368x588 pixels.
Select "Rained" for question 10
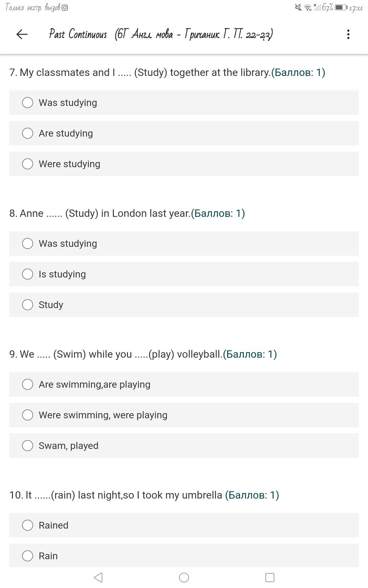[28, 525]
